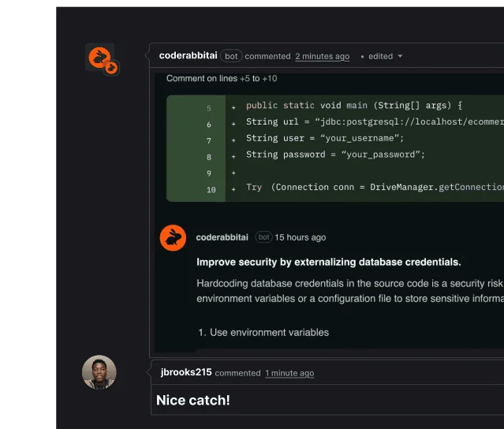This screenshot has height=429, width=504.
Task: Click the bot badge beside '15 hours ago'
Action: click(x=263, y=237)
